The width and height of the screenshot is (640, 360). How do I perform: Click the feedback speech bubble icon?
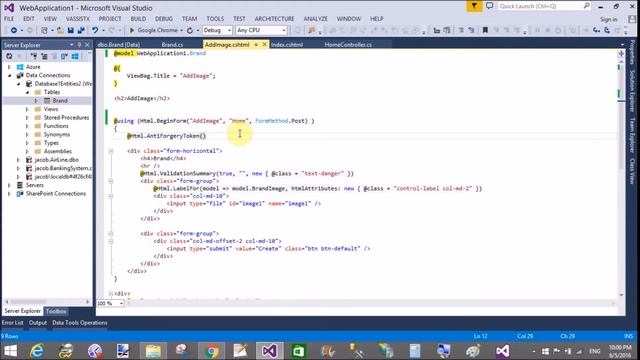coord(489,6)
